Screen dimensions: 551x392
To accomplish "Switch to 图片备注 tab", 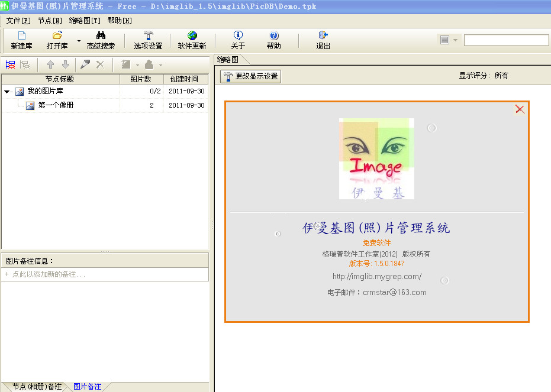I will tap(87, 387).
